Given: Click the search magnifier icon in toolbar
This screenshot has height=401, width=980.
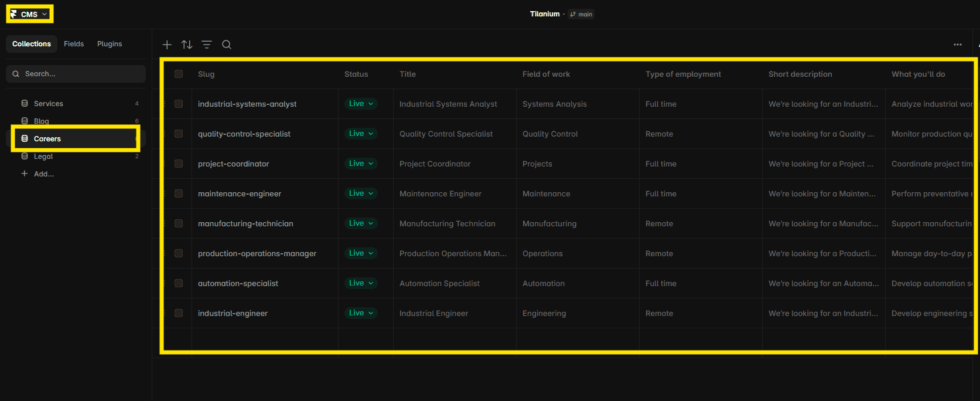Looking at the screenshot, I should pyautogui.click(x=227, y=45).
